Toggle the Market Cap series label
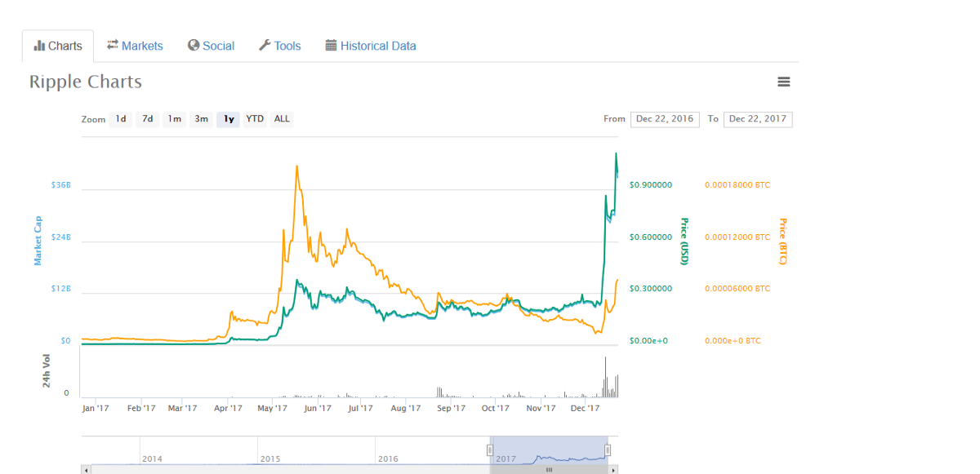The width and height of the screenshot is (980, 474). (38, 241)
